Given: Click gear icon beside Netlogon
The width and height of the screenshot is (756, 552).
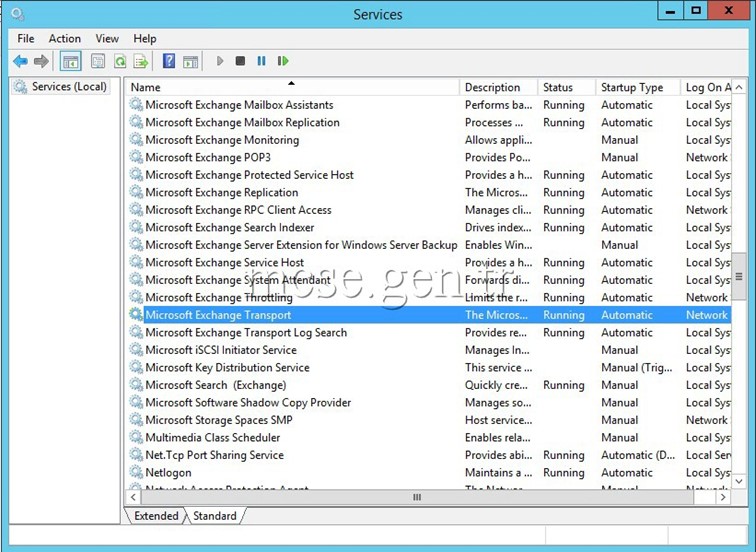Looking at the screenshot, I should (x=136, y=472).
